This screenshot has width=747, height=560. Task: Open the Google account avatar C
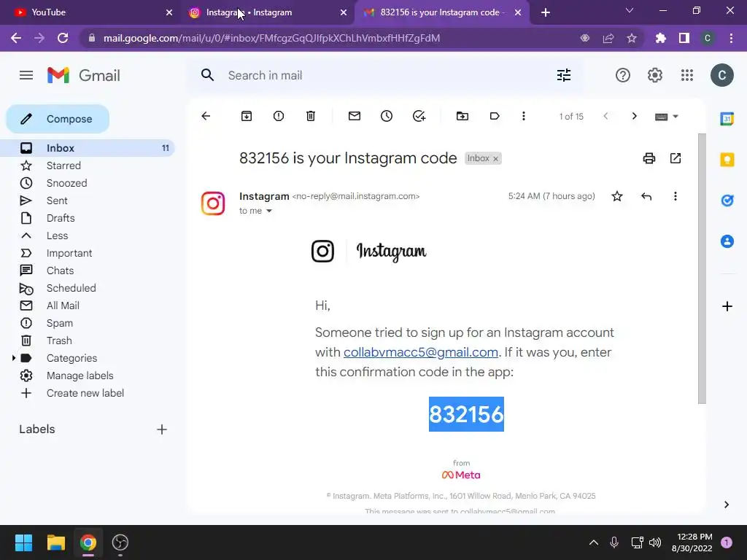pos(721,75)
